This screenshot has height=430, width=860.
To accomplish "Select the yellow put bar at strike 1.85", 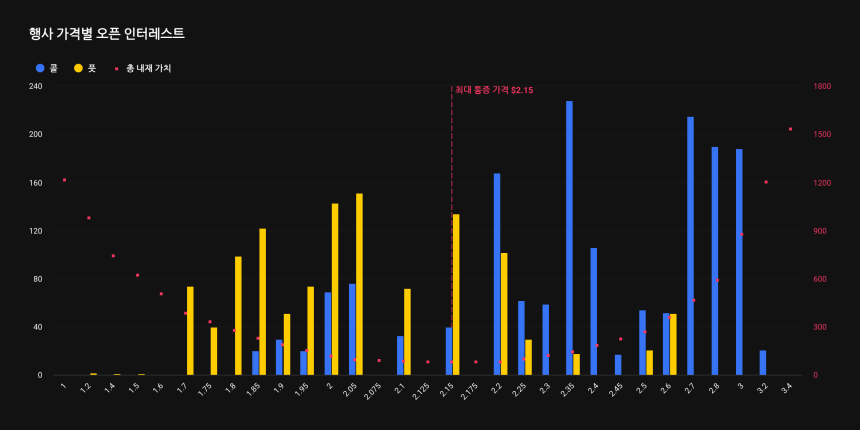I will click(262, 301).
